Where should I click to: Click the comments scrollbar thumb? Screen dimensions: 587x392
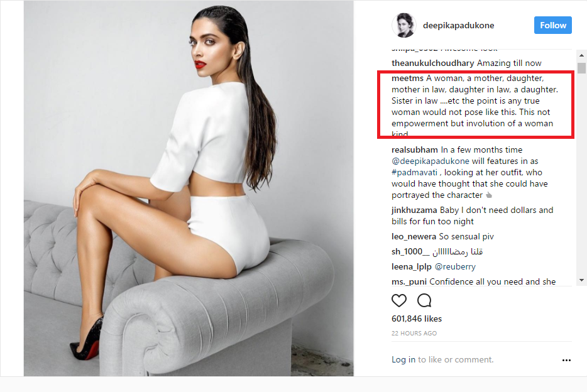581,68
